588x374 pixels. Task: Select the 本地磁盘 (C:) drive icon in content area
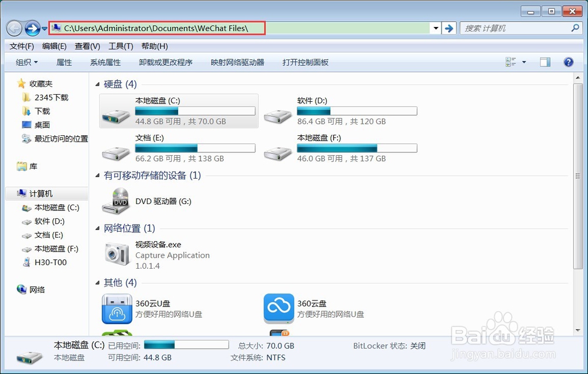pos(116,116)
